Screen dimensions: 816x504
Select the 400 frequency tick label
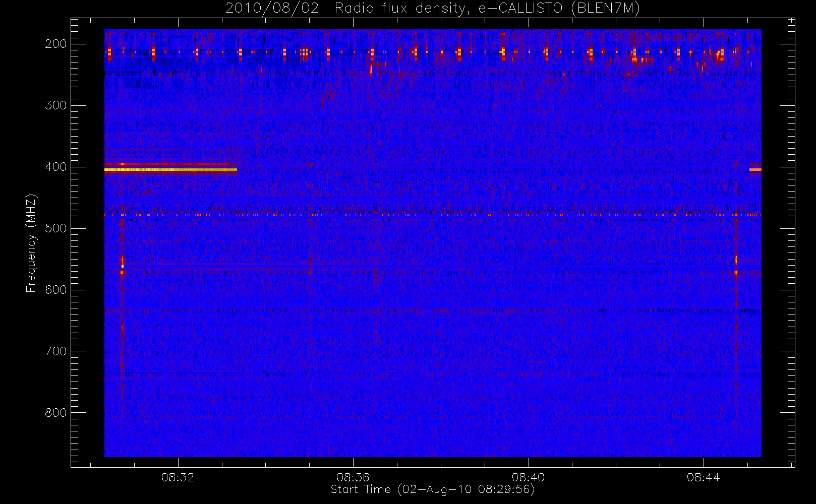coord(56,167)
